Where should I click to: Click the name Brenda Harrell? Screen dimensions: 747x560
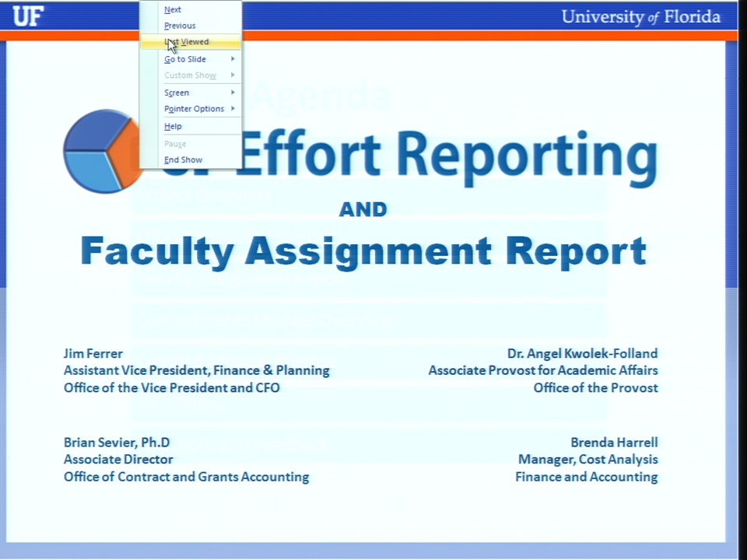[x=614, y=443]
